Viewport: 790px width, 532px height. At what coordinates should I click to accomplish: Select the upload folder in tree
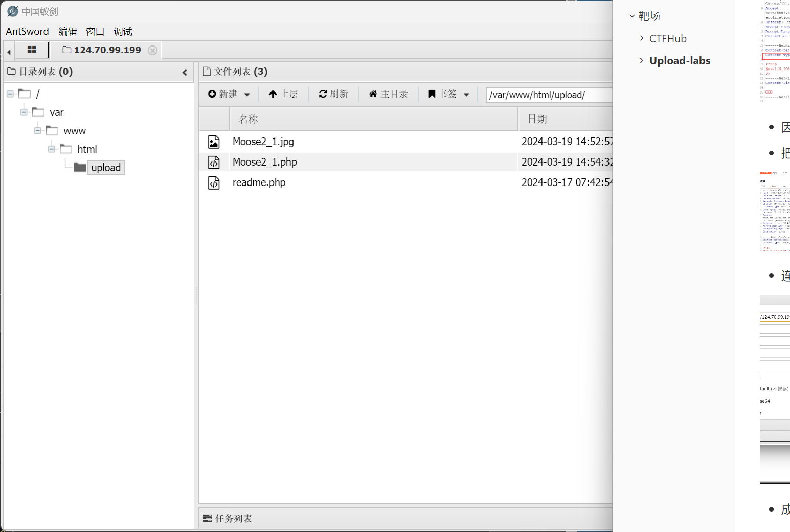tap(106, 168)
